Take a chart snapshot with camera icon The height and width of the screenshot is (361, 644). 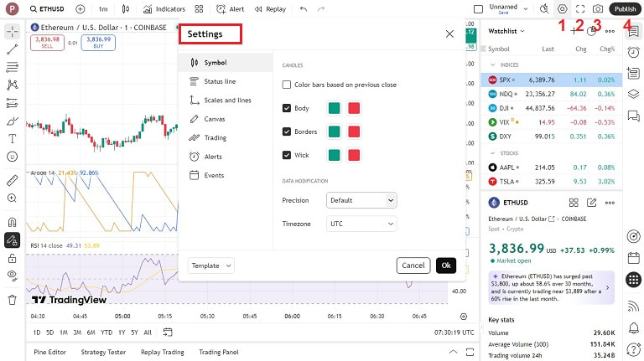(x=598, y=9)
